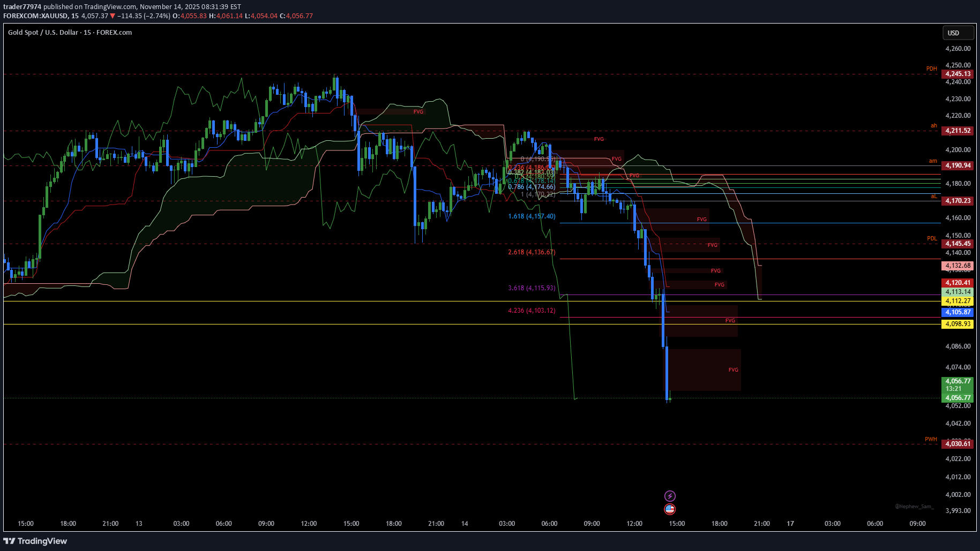This screenshot has height=551, width=980.
Task: Click the red downward price-change triangle
Action: click(x=111, y=16)
